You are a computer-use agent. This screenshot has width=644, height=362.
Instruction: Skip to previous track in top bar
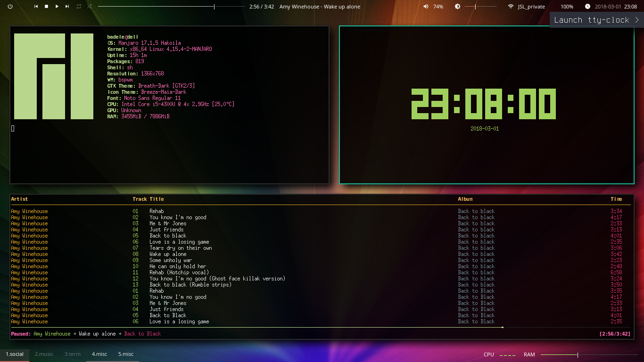pyautogui.click(x=36, y=7)
